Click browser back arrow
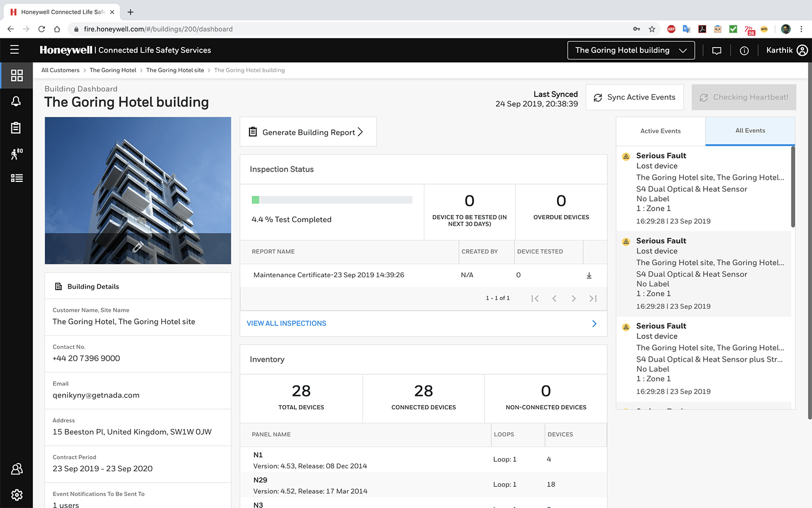 tap(10, 29)
